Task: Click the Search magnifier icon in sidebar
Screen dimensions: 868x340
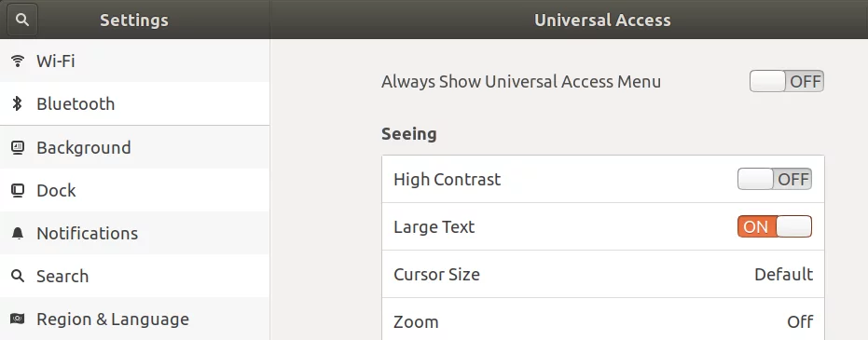Action: click(18, 276)
